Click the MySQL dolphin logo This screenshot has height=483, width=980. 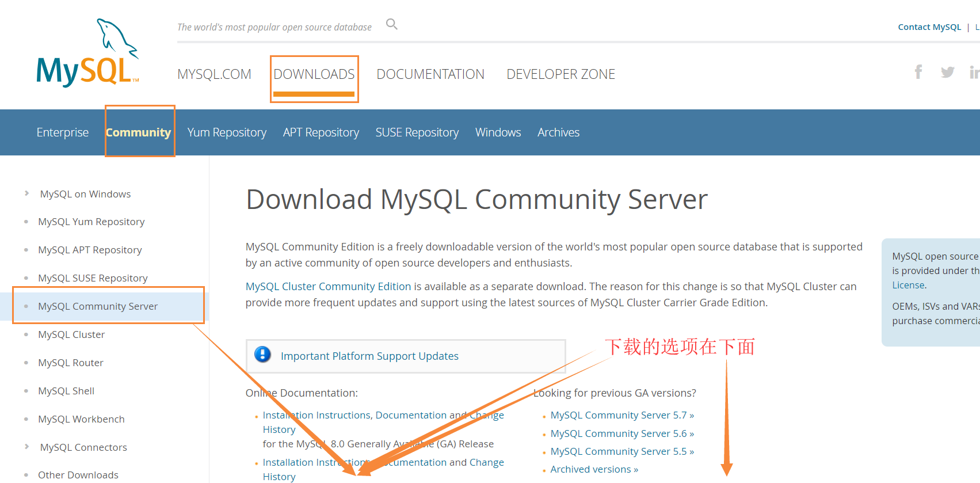pos(88,53)
